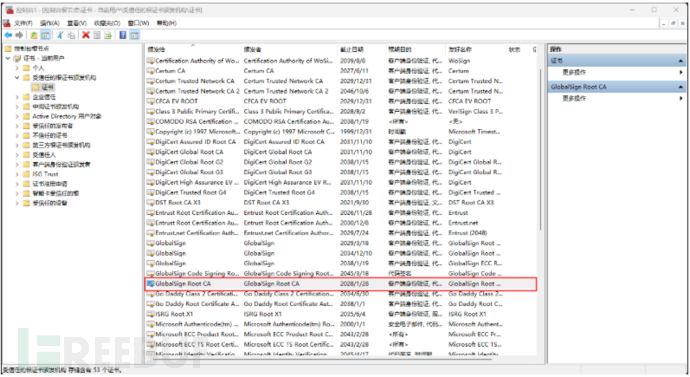The width and height of the screenshot is (690, 377).
Task: Sort by the 颁发给 column header
Action: [193, 49]
